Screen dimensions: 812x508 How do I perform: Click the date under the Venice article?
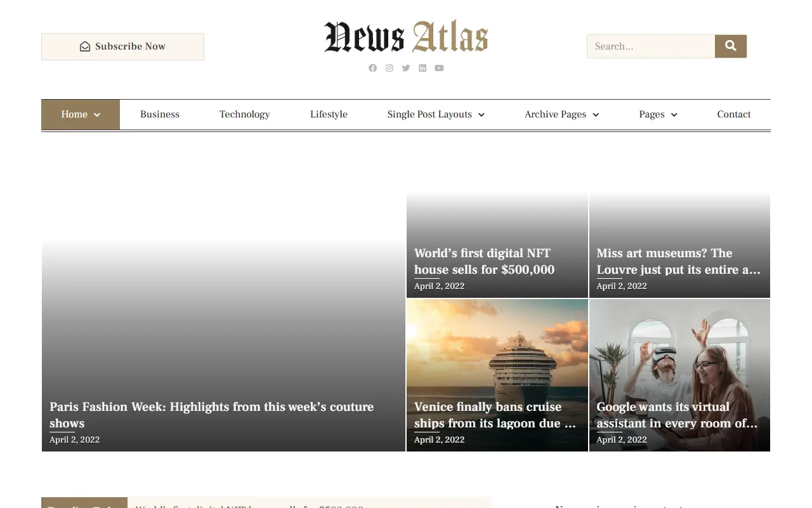[439, 439]
